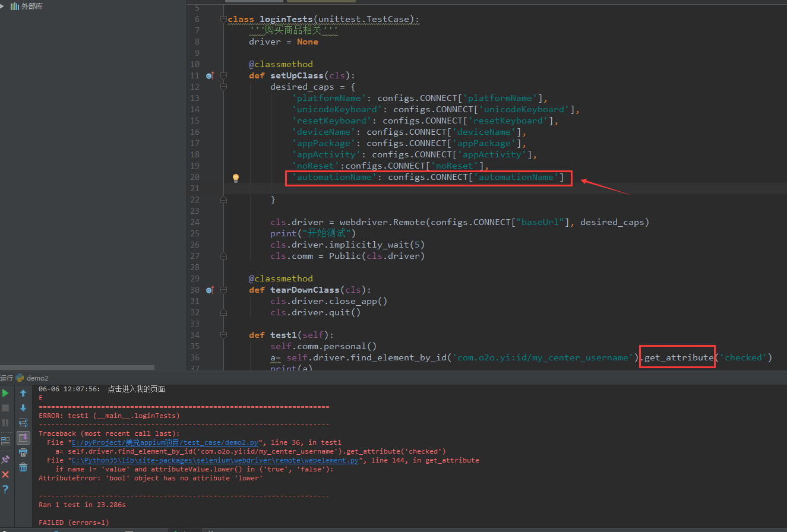
Task: Click cls.driver.implicitly_wait(5) line
Action: tap(347, 245)
